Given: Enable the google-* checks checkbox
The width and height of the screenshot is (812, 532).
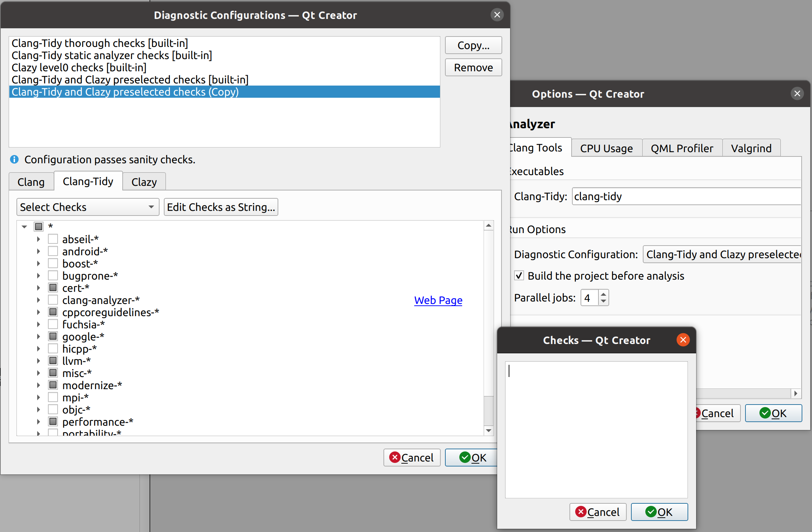Looking at the screenshot, I should click(52, 336).
